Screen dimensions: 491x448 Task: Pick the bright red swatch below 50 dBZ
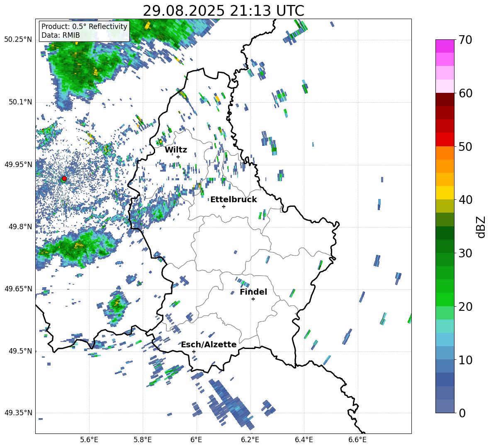click(x=445, y=140)
